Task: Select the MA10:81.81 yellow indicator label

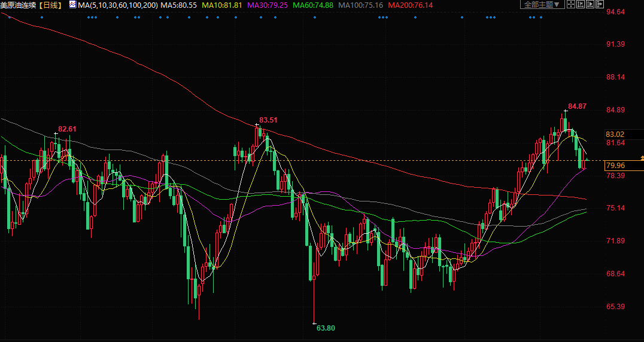Action: pos(222,5)
